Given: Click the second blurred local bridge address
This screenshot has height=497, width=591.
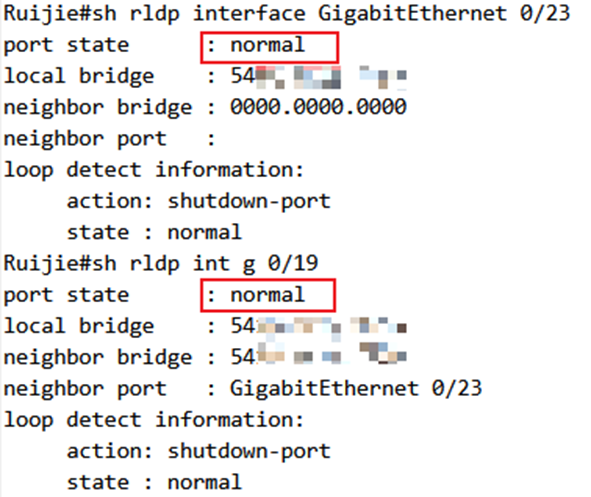Looking at the screenshot, I should (318, 326).
